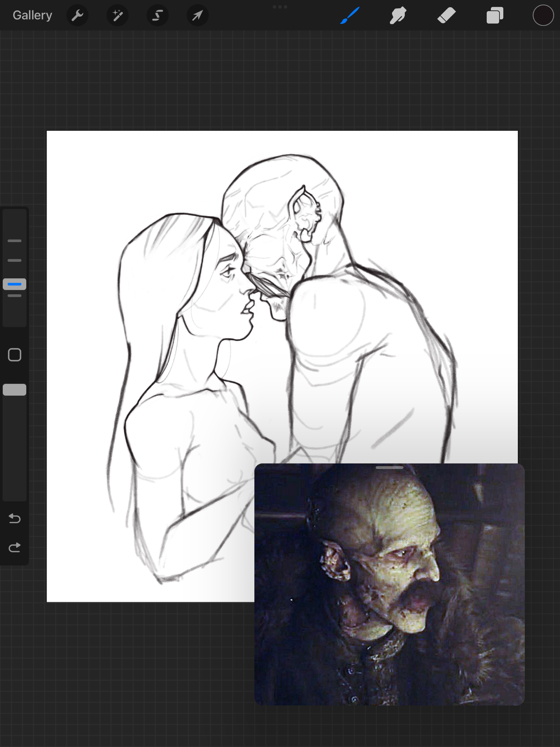Screen dimensions: 560x747
Task: Open the Actions wrench menu
Action: 77,15
